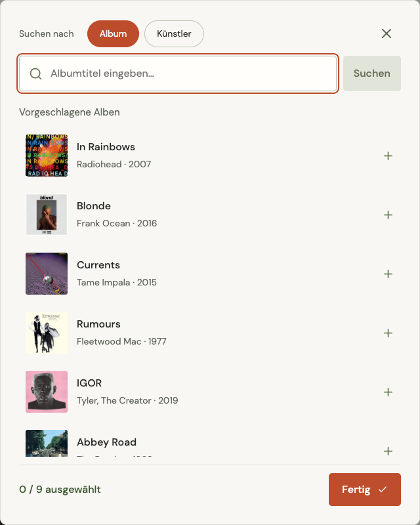Image resolution: width=420 pixels, height=525 pixels.
Task: Click the Suchen button
Action: coord(372,73)
